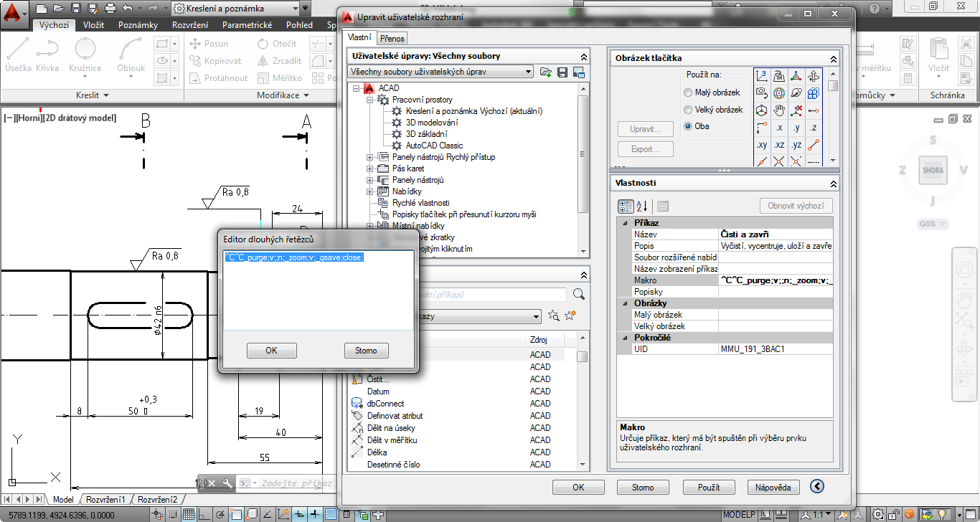Select the AutoCAD Classic workspace in tree
This screenshot has width=980, height=522.
click(434, 146)
